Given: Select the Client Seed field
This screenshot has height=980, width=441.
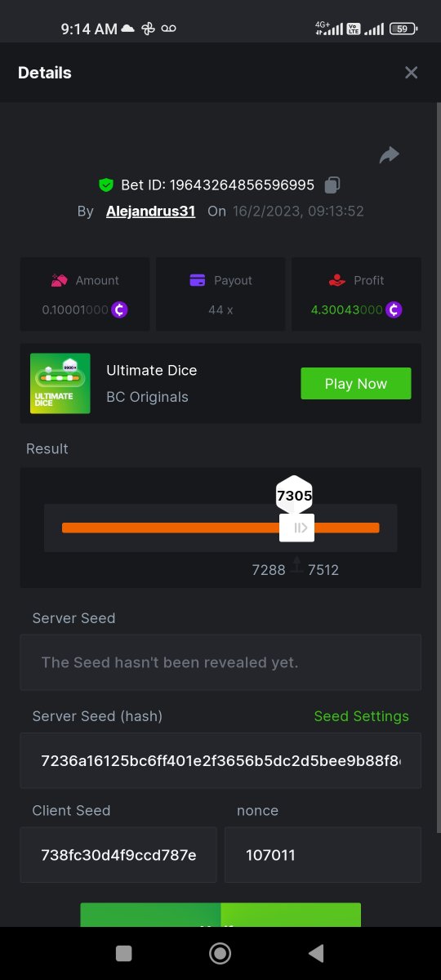Looking at the screenshot, I should pos(118,855).
